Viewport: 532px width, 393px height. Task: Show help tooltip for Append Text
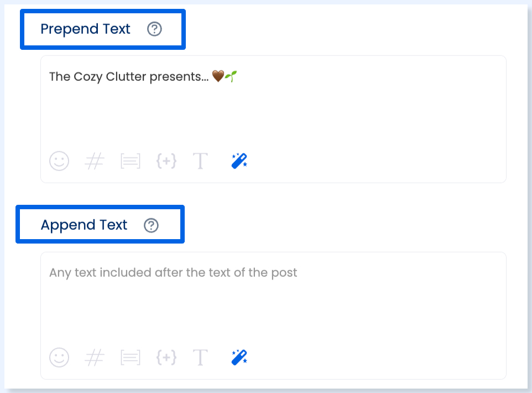[151, 225]
